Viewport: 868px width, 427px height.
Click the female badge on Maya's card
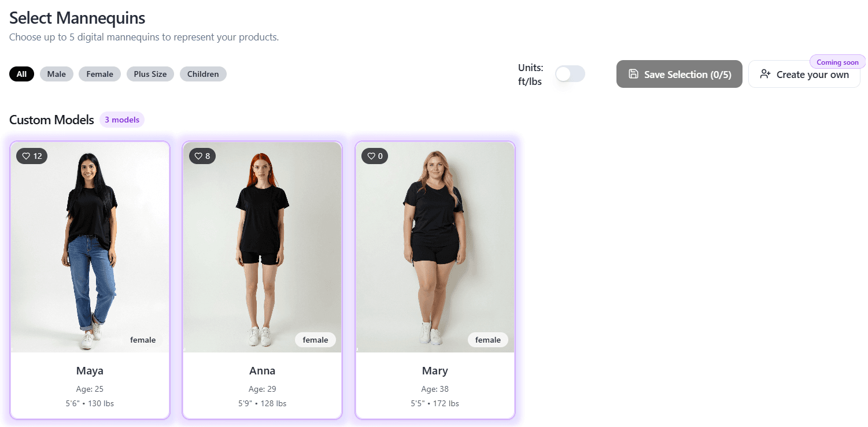(x=143, y=340)
